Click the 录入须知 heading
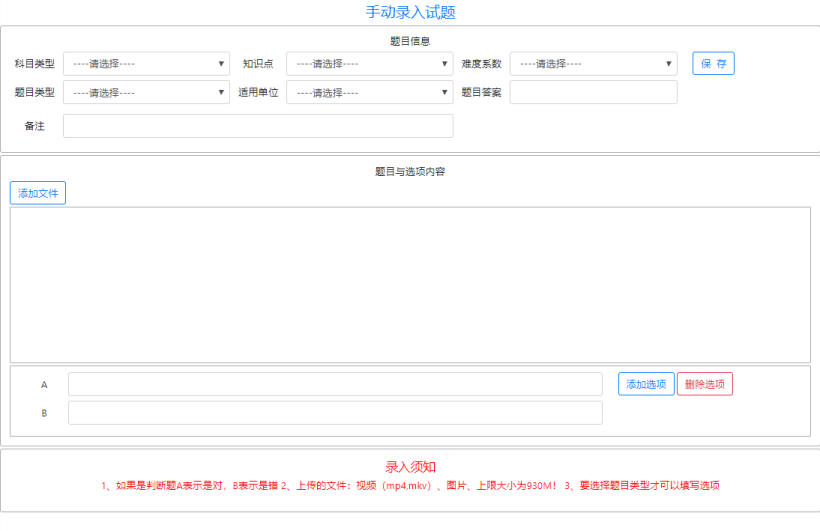The height and width of the screenshot is (531, 820). tap(411, 467)
